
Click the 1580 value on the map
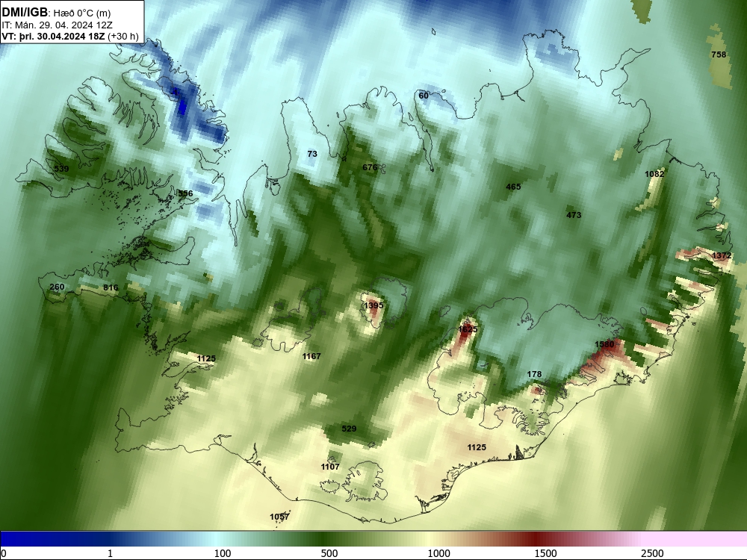(x=604, y=344)
